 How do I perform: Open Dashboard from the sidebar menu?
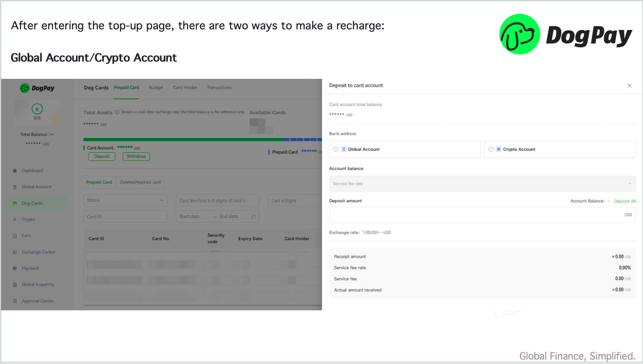coord(32,171)
